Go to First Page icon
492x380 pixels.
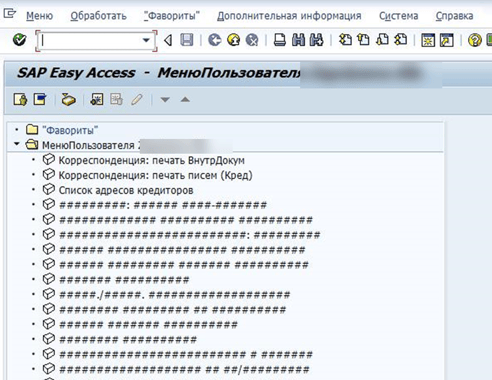tap(345, 40)
